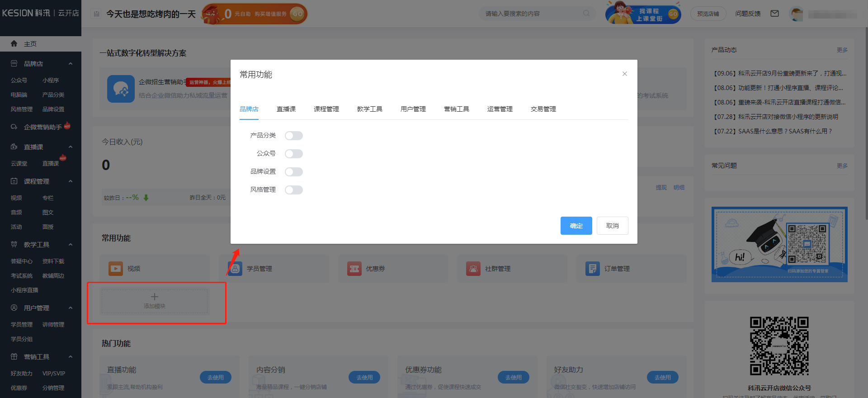Click the 明细 link
Viewport: 868px width, 398px height.
click(x=679, y=187)
